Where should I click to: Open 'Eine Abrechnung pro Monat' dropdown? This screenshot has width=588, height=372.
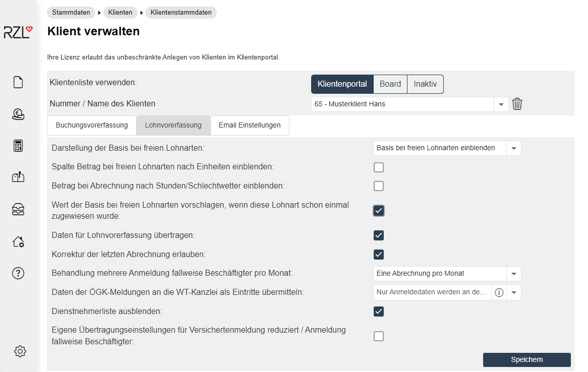513,274
